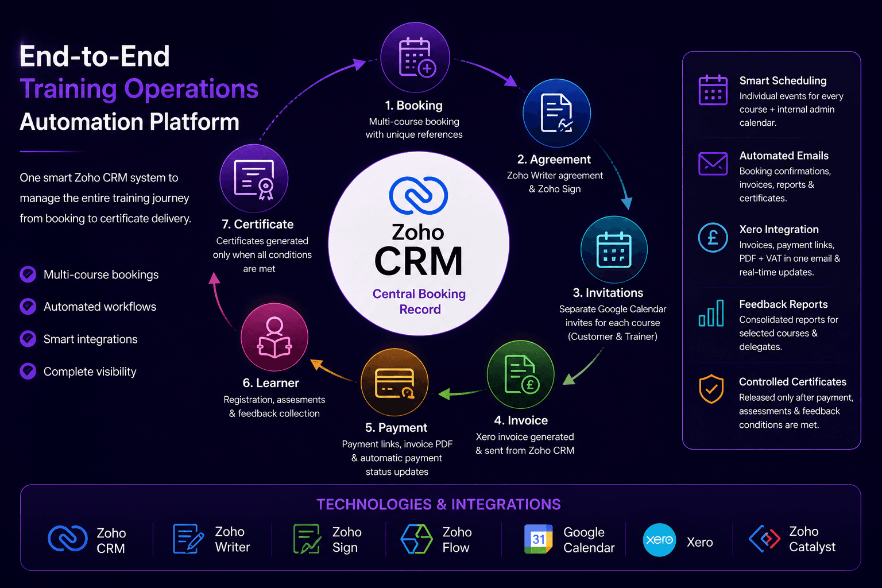882x588 pixels.
Task: Open the Google Calendar 31 icon
Action: click(x=539, y=539)
